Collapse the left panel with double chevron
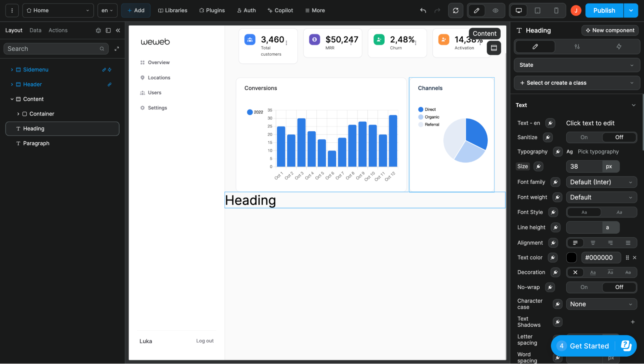Image resolution: width=644 pixels, height=364 pixels. point(118,30)
